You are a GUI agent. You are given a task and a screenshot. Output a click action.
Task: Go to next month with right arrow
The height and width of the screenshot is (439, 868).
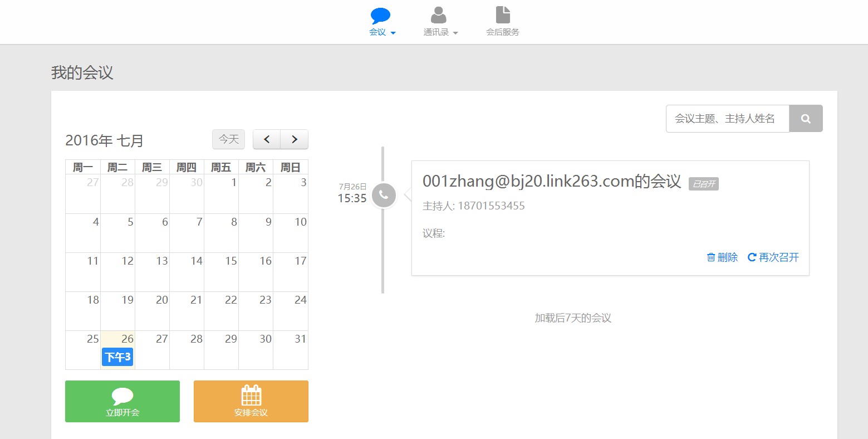[295, 139]
